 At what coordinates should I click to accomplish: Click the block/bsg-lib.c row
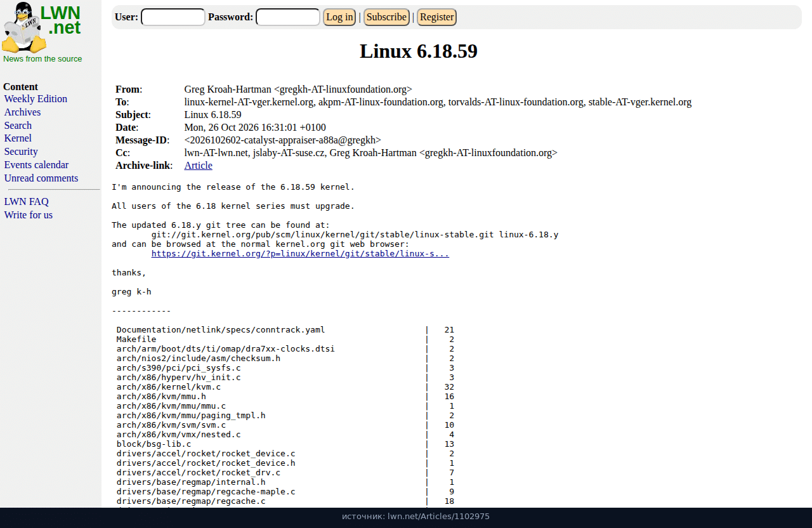(285, 444)
